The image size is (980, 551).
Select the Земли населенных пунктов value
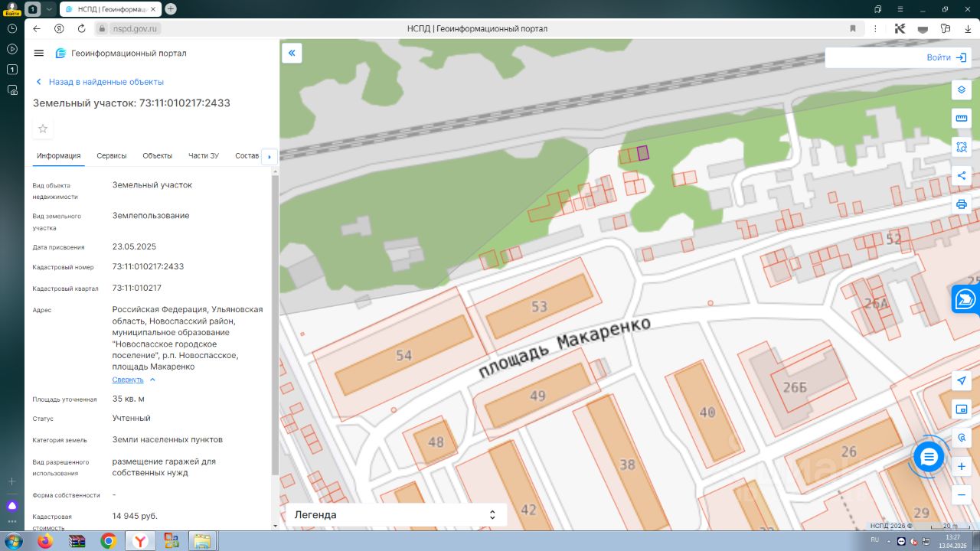coord(168,439)
